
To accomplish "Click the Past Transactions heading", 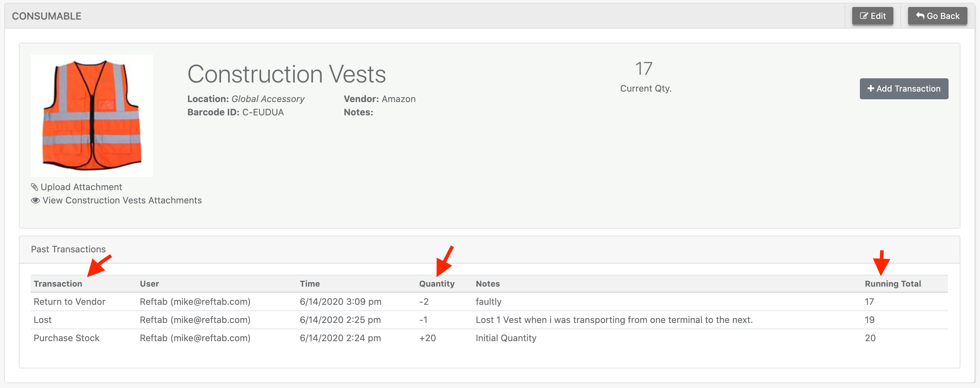I will click(68, 249).
